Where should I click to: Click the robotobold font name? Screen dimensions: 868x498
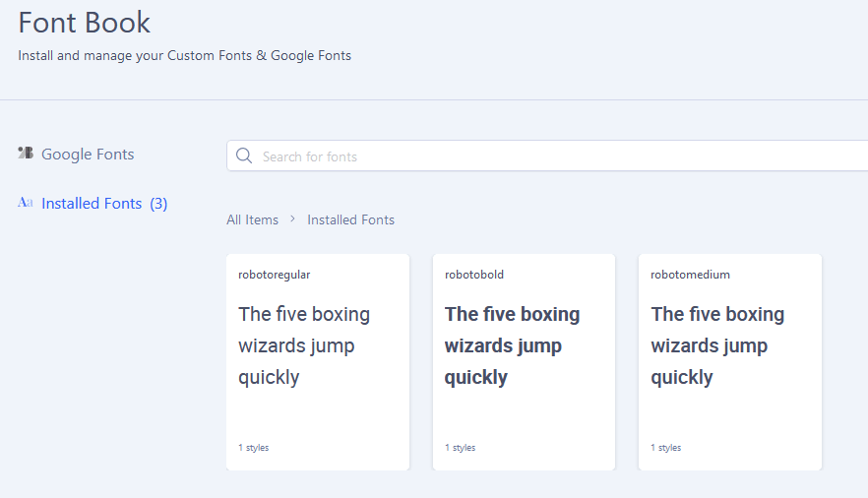click(474, 275)
